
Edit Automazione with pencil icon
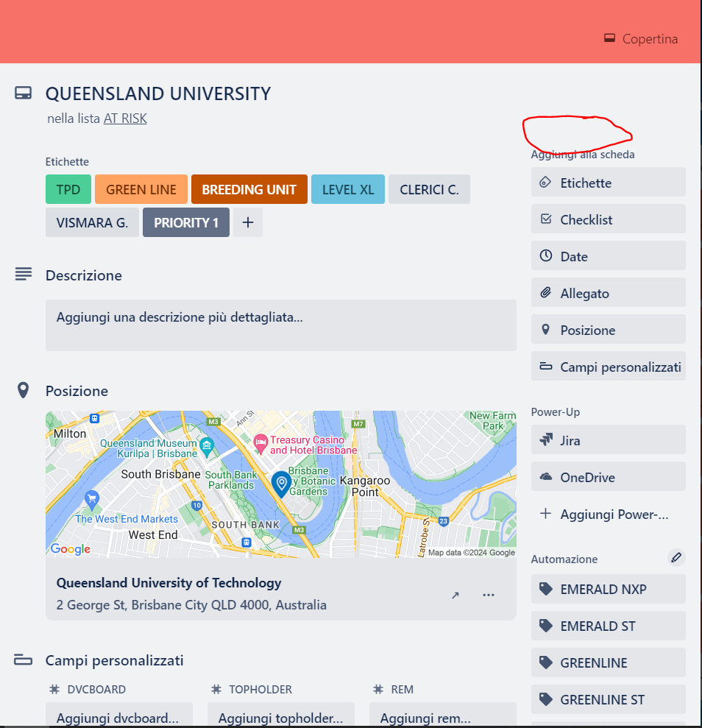(x=676, y=558)
